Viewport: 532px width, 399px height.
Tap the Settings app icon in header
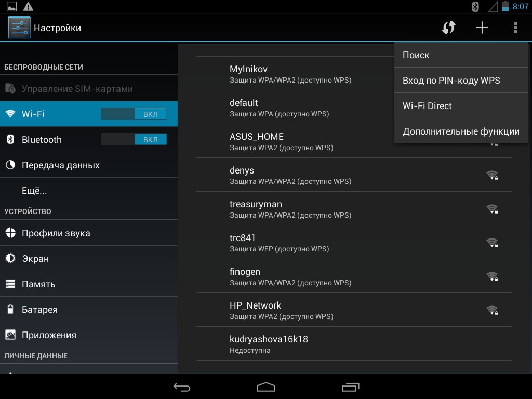point(19,28)
